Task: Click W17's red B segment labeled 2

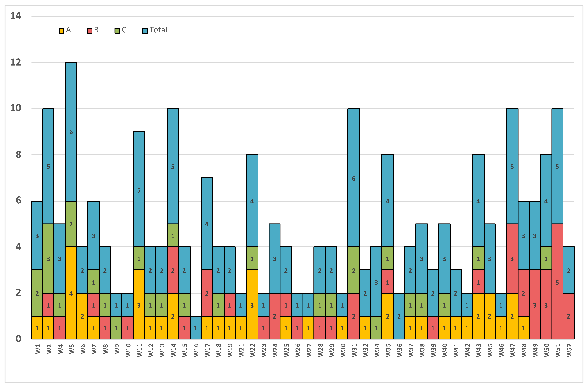Action: 207,293
